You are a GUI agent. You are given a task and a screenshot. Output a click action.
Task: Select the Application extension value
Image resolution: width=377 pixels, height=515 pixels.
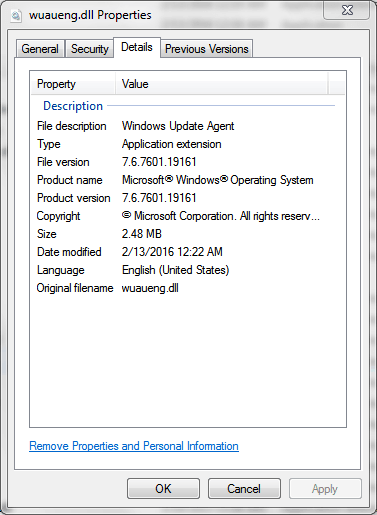tap(172, 144)
